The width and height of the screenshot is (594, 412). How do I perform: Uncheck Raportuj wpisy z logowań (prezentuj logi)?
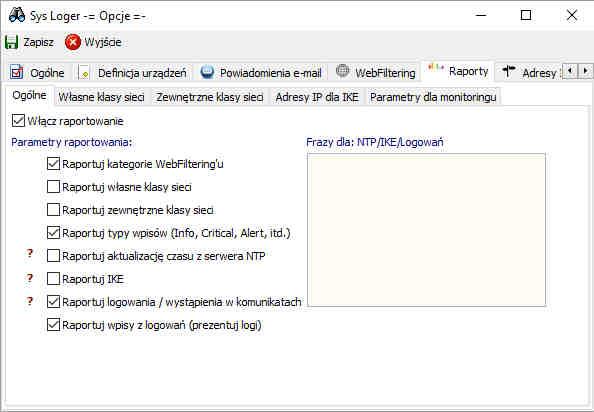(53, 325)
